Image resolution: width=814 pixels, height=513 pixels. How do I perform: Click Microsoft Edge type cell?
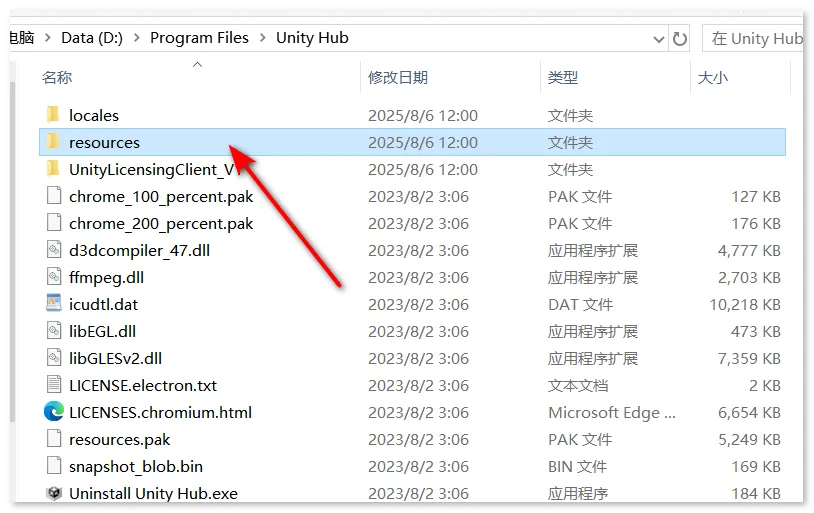[612, 412]
